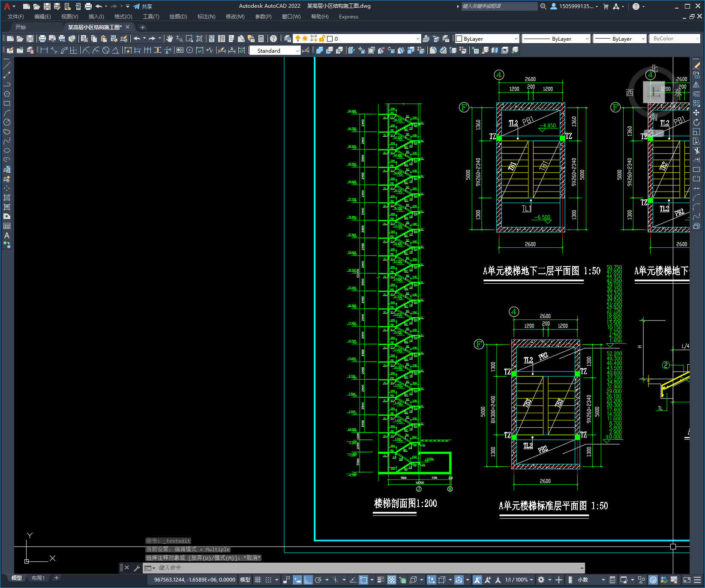705x588 pixels.
Task: Click the Solid Union icon
Action: click(x=319, y=50)
